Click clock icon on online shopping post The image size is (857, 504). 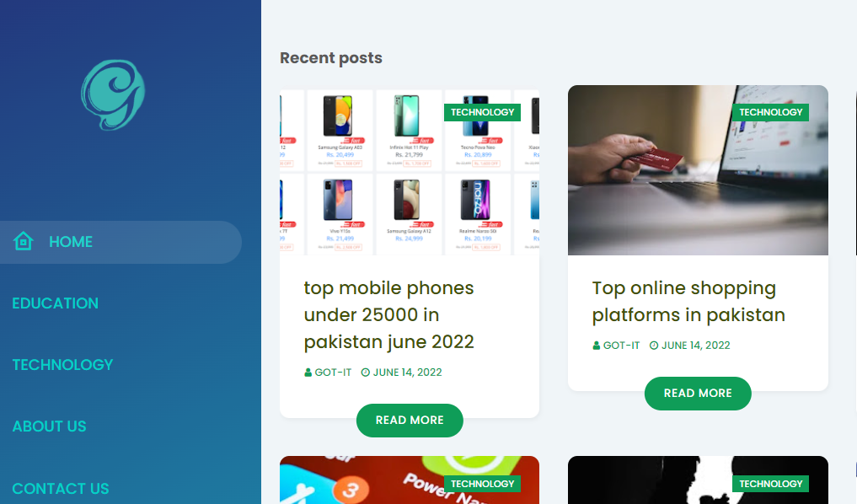pos(654,346)
